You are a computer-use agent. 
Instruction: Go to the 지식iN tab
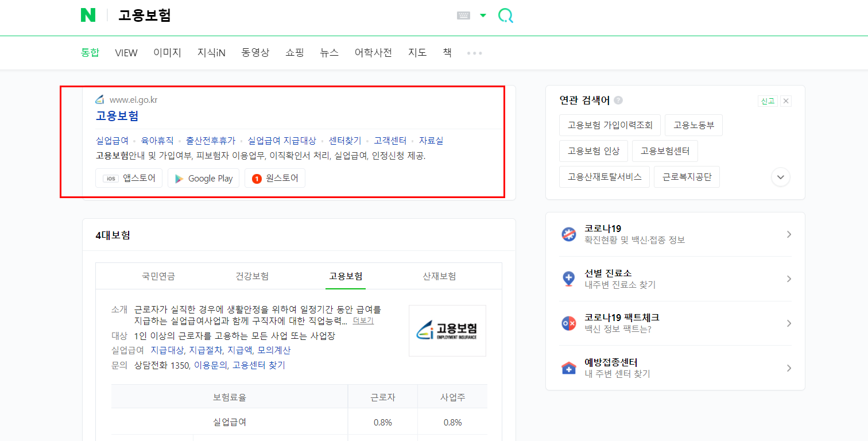point(211,53)
